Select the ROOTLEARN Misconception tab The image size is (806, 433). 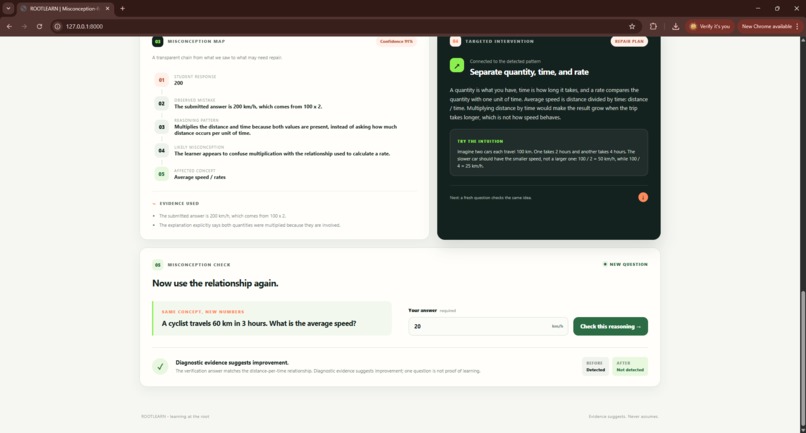pyautogui.click(x=64, y=9)
